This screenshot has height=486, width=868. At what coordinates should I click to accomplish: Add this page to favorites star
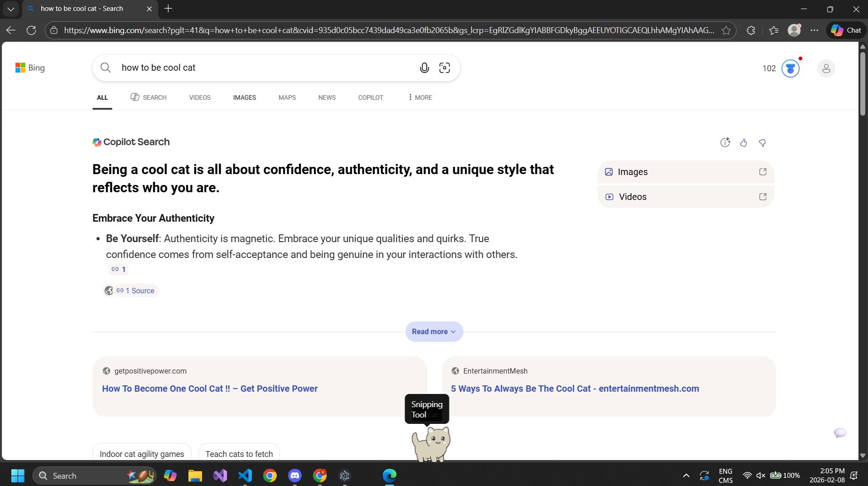pos(726,30)
